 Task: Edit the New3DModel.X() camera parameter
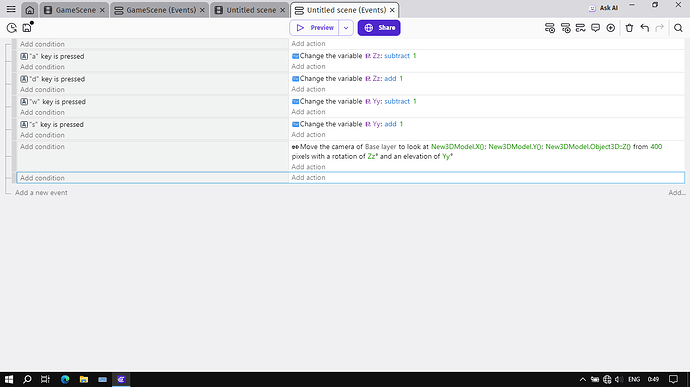458,147
